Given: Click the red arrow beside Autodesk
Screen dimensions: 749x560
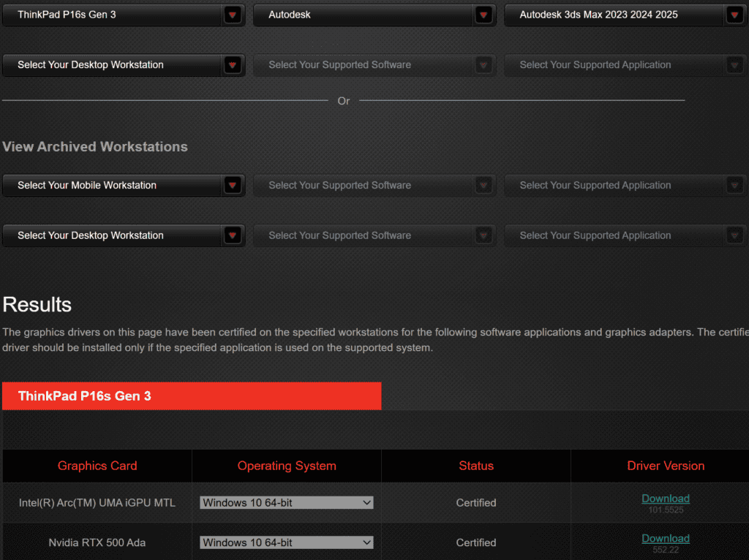Looking at the screenshot, I should (x=483, y=15).
